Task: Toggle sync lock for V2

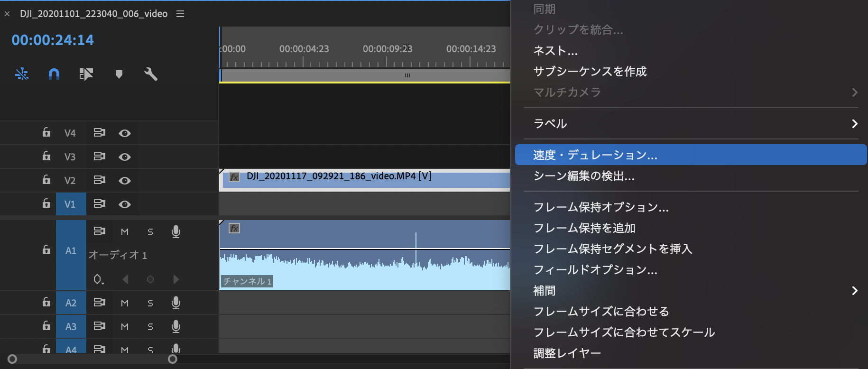Action: pyautogui.click(x=99, y=180)
